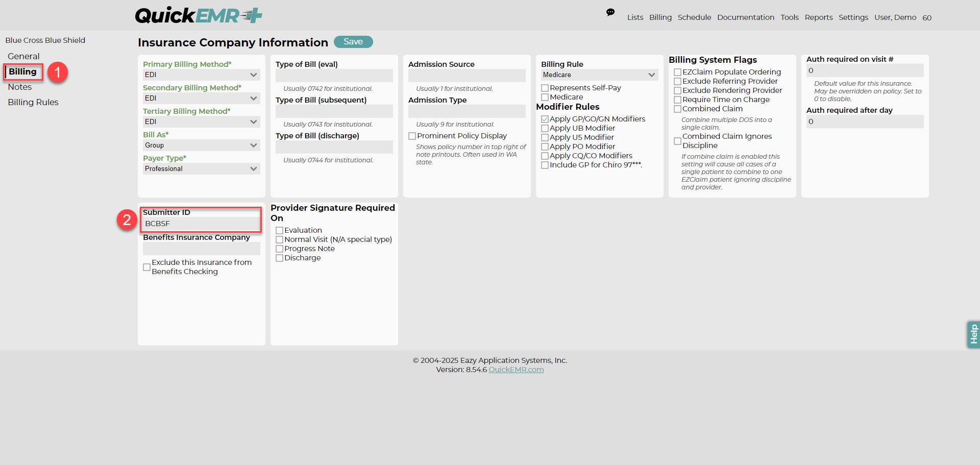This screenshot has width=980, height=465.
Task: Enable Apply CQ/CO Modifiers
Action: 545,156
